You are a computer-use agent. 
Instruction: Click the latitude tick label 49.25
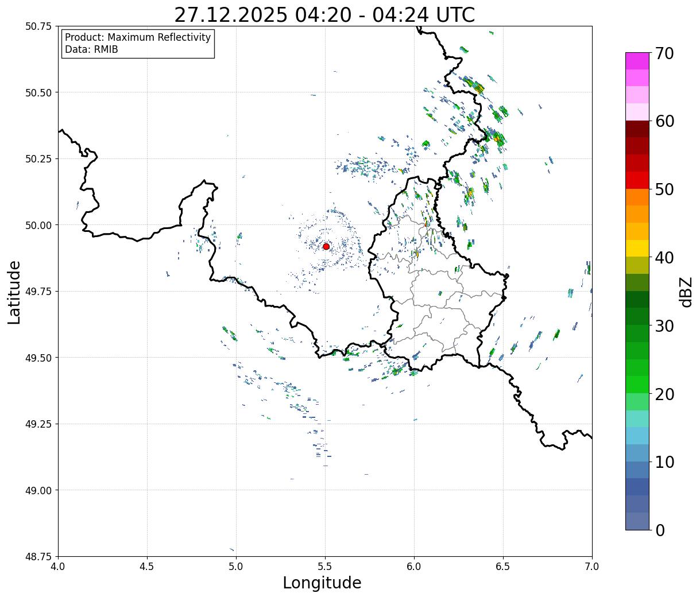click(x=38, y=424)
